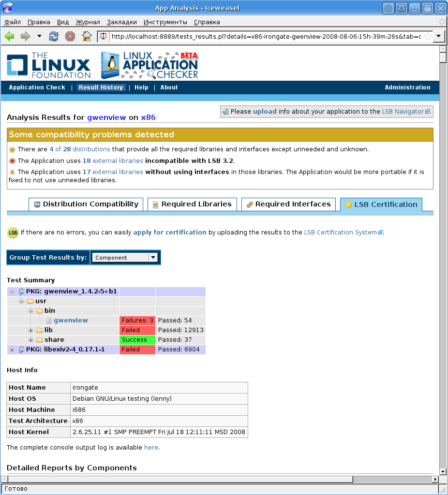Open the LSB Navigator external link
This screenshot has height=495, width=448.
[405, 112]
